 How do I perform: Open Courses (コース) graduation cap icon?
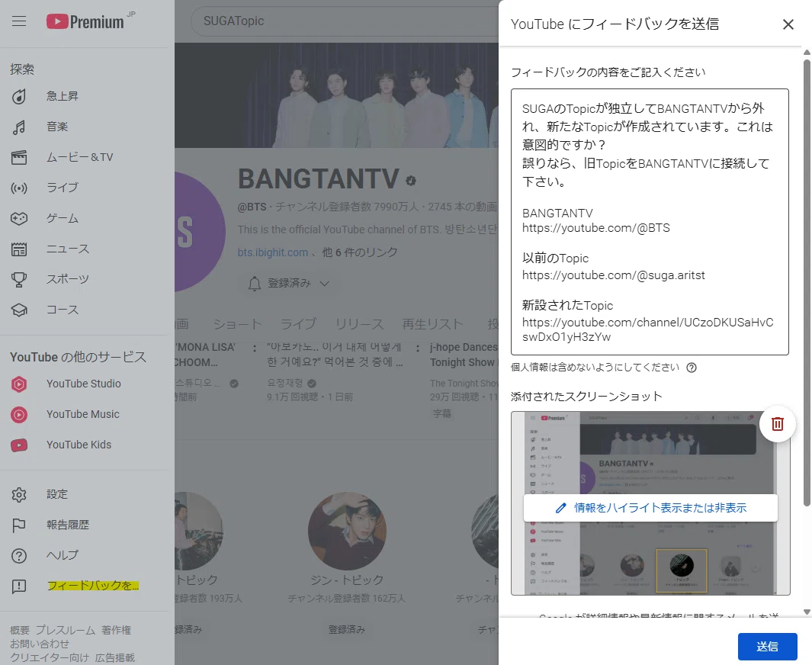point(19,310)
